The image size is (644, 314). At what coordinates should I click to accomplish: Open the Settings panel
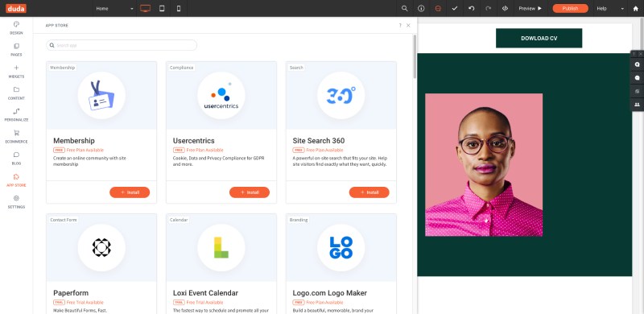16,202
